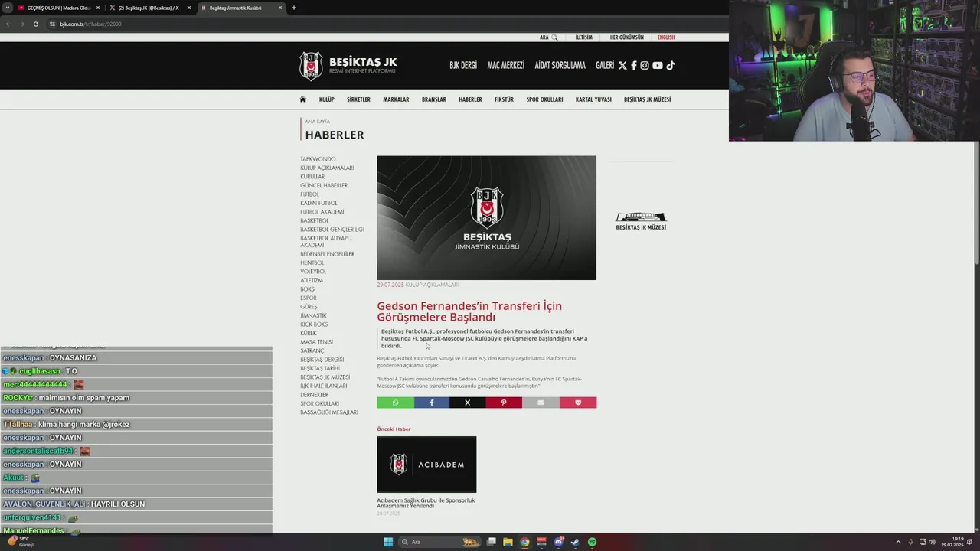Open File Explorer from the taskbar
The height and width of the screenshot is (551, 980).
[508, 542]
